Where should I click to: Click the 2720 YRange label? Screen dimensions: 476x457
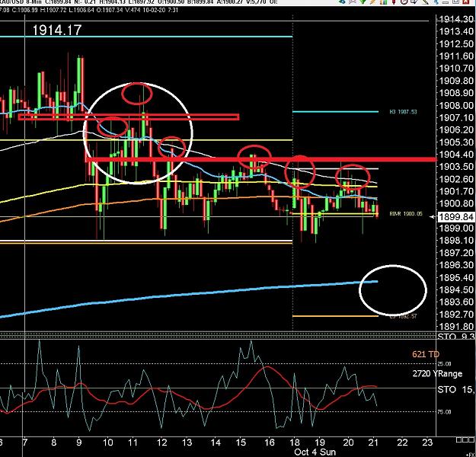pos(437,373)
